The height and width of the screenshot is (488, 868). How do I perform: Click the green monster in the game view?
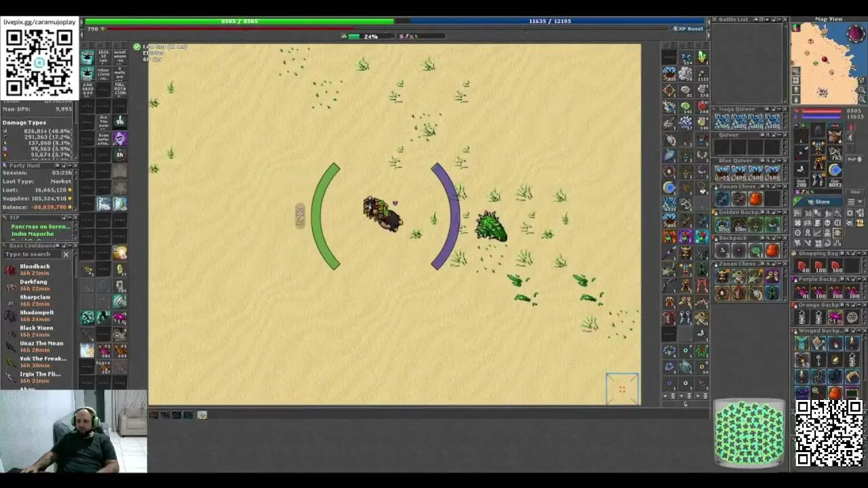click(491, 226)
